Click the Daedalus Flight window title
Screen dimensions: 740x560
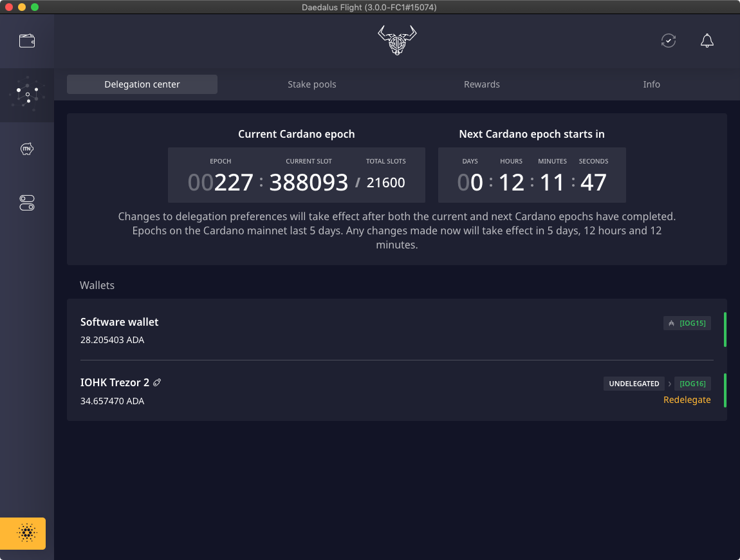[x=369, y=7]
